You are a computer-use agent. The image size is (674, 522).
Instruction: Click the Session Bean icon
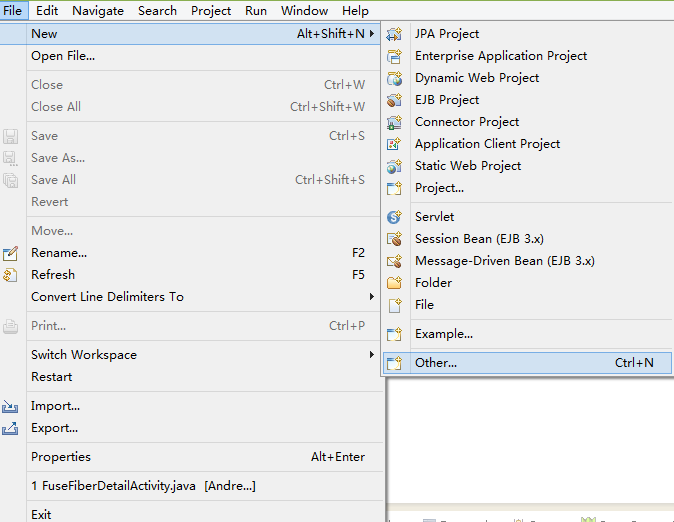(x=394, y=239)
